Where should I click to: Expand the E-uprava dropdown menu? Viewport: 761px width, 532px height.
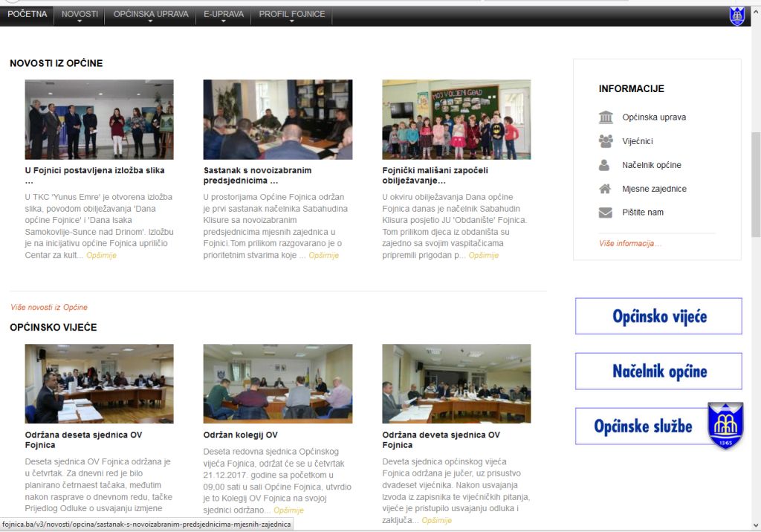[219, 15]
